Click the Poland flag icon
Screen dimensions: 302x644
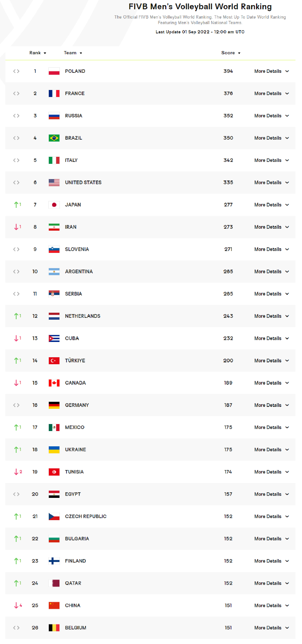(54, 71)
